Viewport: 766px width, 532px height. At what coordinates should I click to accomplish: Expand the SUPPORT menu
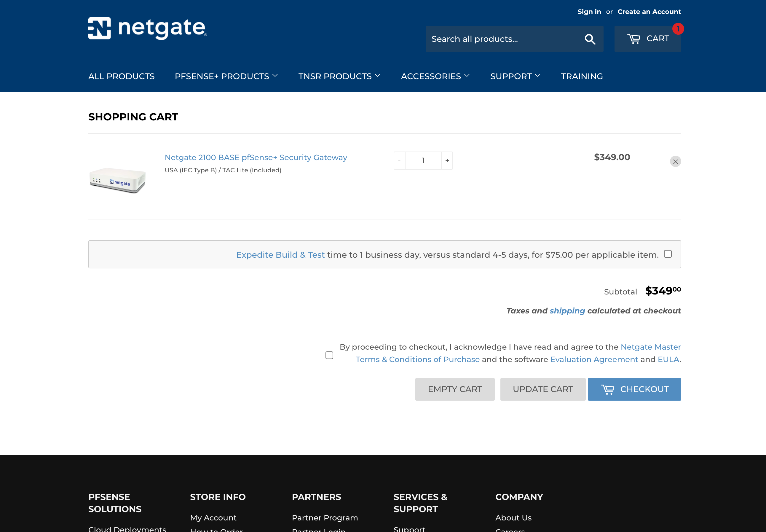(x=515, y=76)
